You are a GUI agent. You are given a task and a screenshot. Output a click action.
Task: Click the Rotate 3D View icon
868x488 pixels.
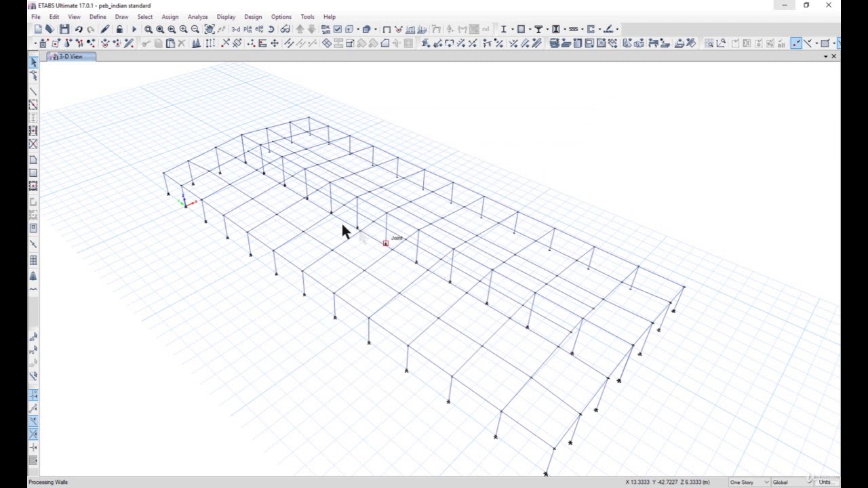[271, 29]
